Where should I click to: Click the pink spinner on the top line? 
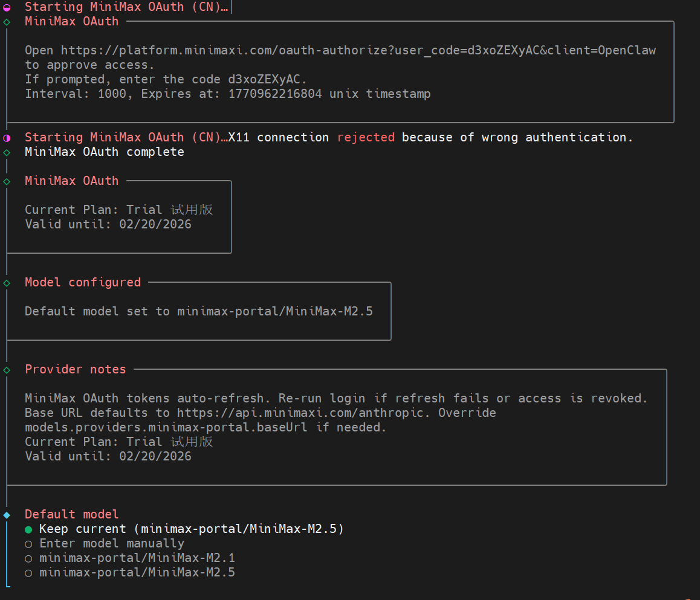(7, 7)
